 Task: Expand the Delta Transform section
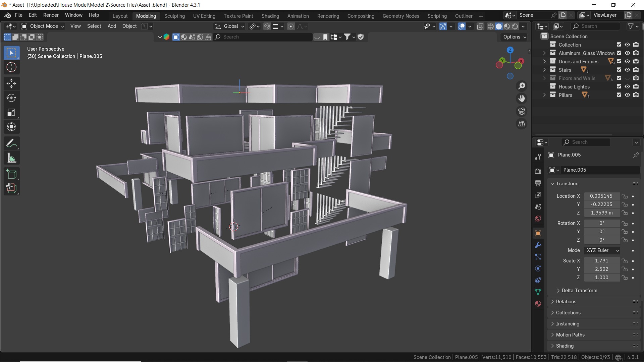coord(579,291)
